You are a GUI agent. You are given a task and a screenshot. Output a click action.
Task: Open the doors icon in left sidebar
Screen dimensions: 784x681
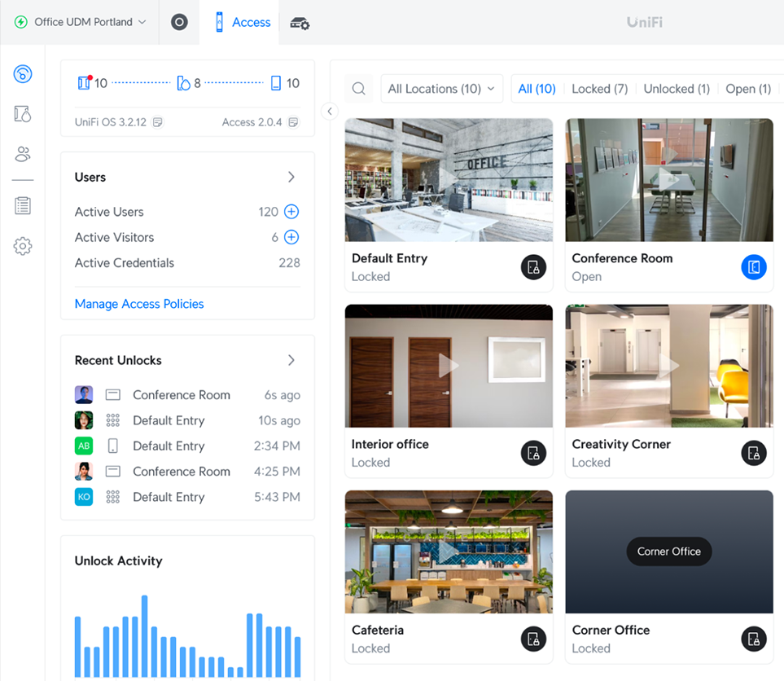coord(23,114)
